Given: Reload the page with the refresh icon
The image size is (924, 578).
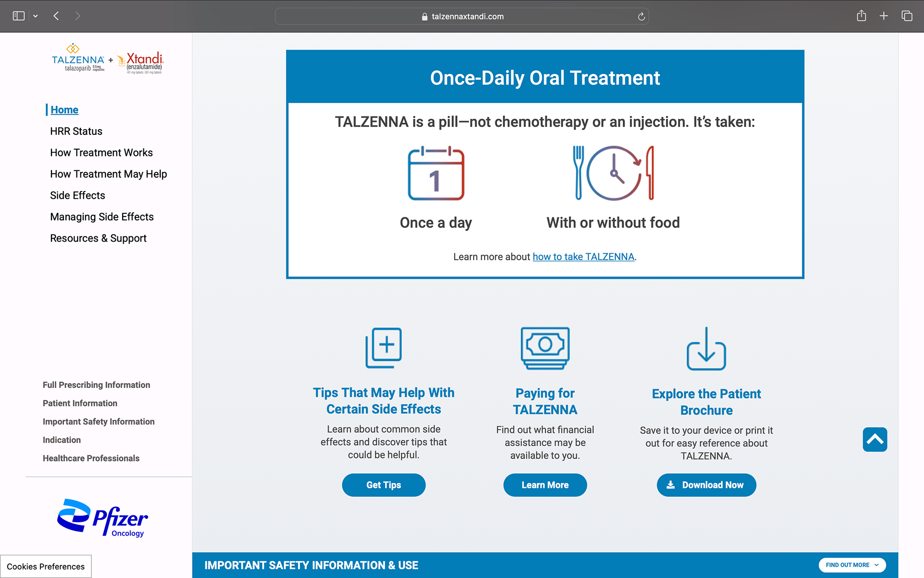Looking at the screenshot, I should (641, 16).
